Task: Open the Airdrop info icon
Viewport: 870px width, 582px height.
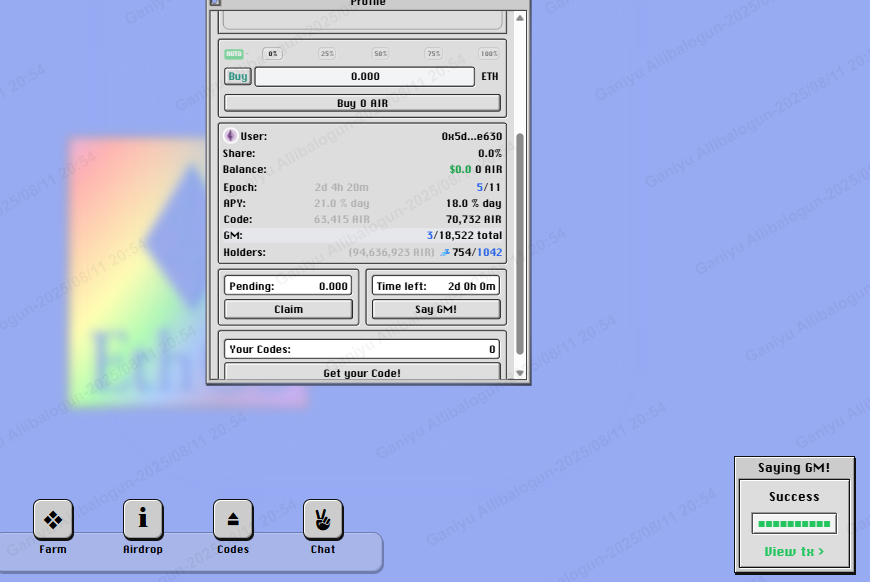Action: pos(143,520)
